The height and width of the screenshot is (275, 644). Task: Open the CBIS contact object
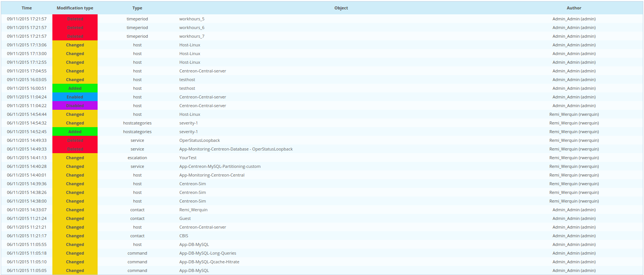(x=184, y=236)
